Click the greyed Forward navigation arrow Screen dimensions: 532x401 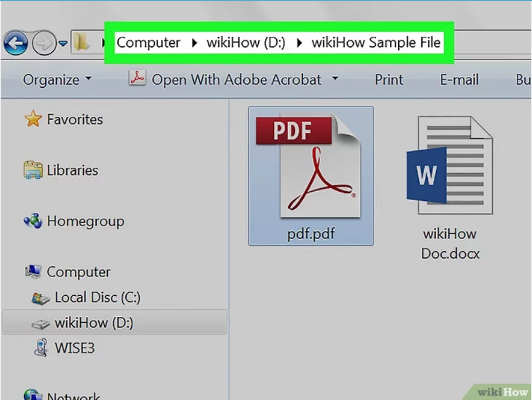pyautogui.click(x=44, y=43)
